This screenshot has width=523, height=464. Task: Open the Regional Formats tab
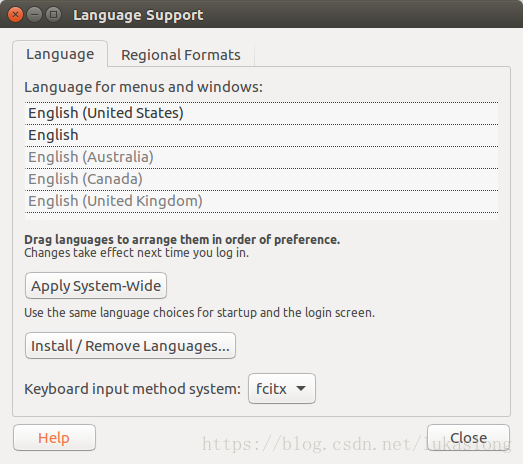click(x=180, y=55)
